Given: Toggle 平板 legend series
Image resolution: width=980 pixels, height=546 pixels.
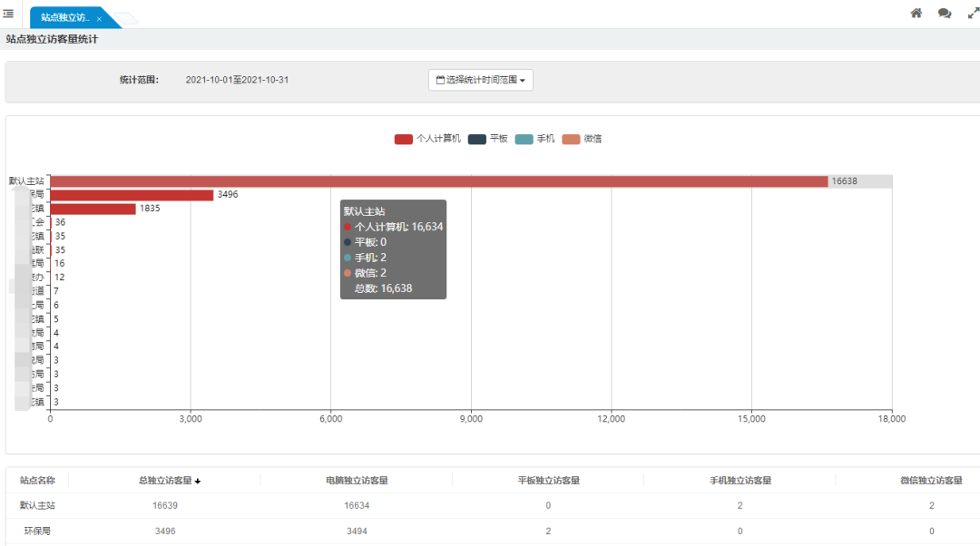Looking at the screenshot, I should [488, 139].
